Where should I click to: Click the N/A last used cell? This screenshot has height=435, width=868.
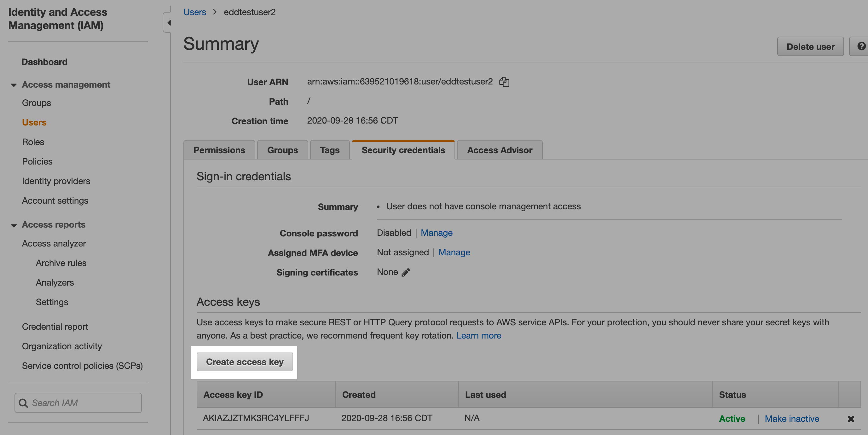(x=472, y=418)
